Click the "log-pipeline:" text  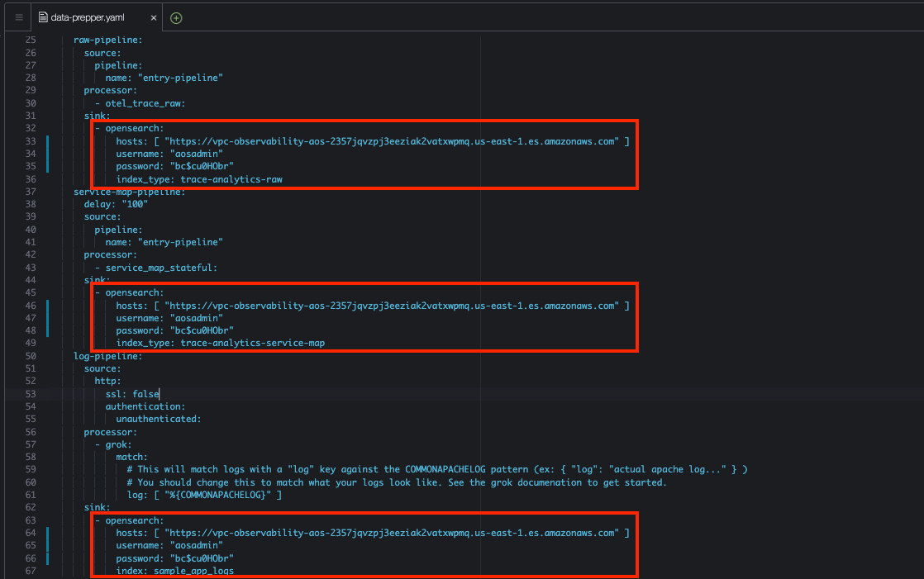tap(107, 356)
